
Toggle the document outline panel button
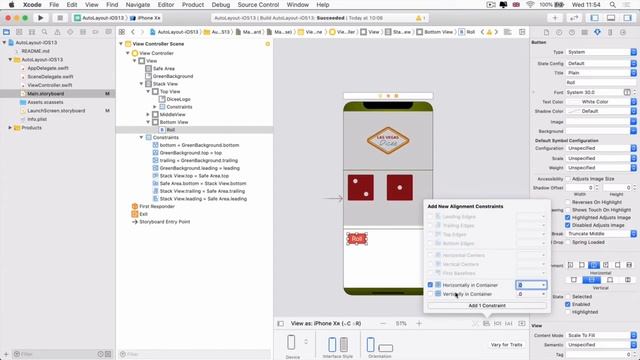coord(280,324)
